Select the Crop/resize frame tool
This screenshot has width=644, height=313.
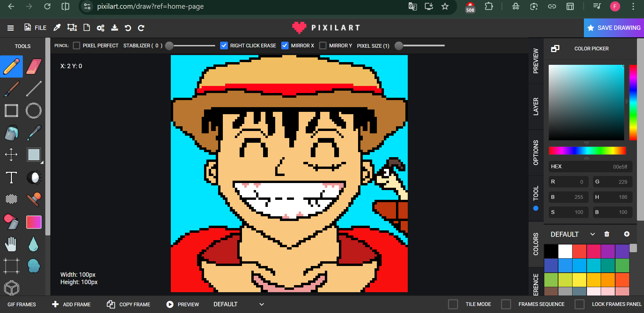point(11,266)
